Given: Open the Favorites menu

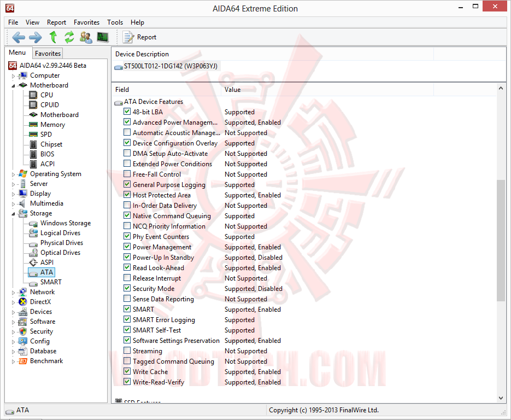Looking at the screenshot, I should [86, 22].
